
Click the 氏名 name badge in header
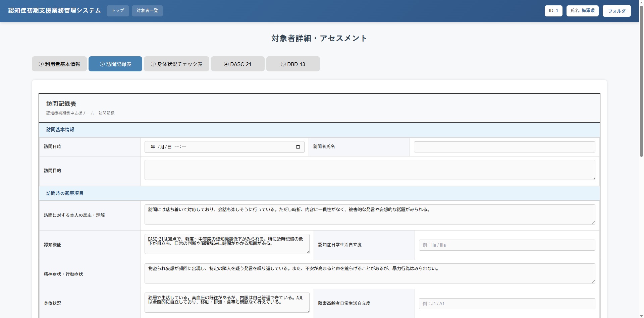[582, 11]
